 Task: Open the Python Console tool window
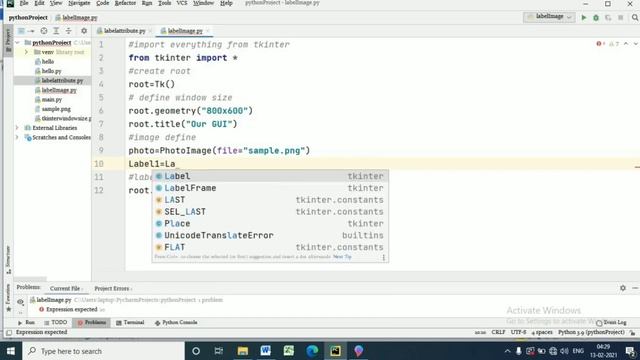click(x=176, y=322)
